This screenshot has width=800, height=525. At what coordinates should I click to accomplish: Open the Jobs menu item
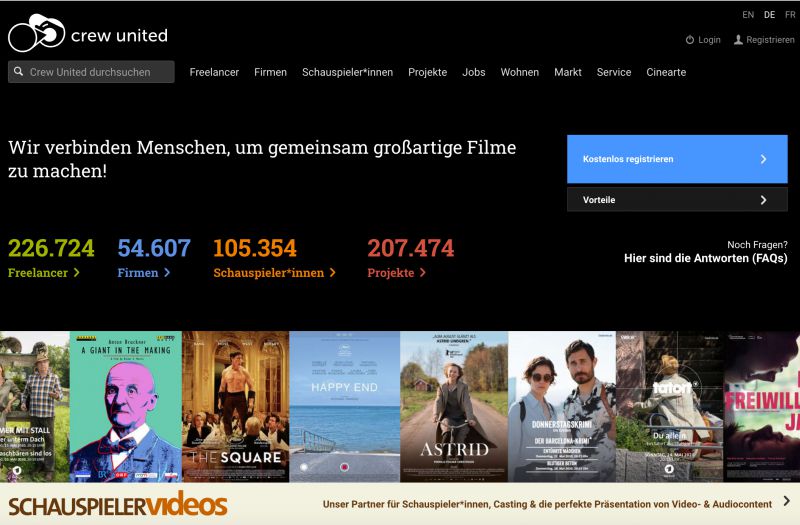click(x=473, y=72)
